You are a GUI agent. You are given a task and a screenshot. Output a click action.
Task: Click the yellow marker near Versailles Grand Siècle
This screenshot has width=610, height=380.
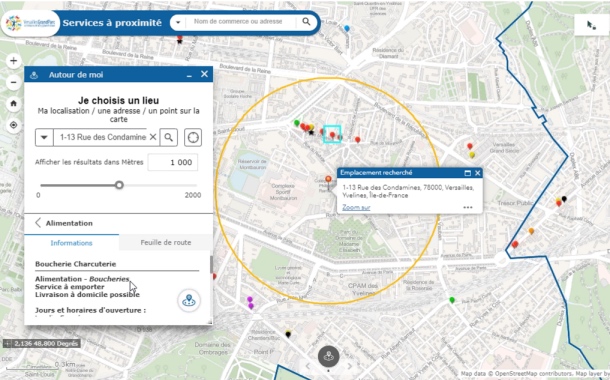[x=472, y=155]
